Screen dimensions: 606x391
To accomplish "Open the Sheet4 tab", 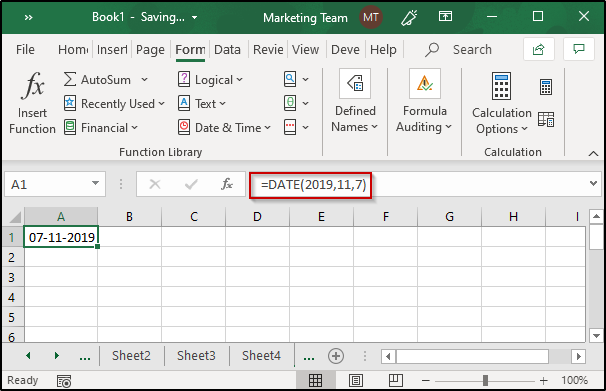I will [x=261, y=355].
